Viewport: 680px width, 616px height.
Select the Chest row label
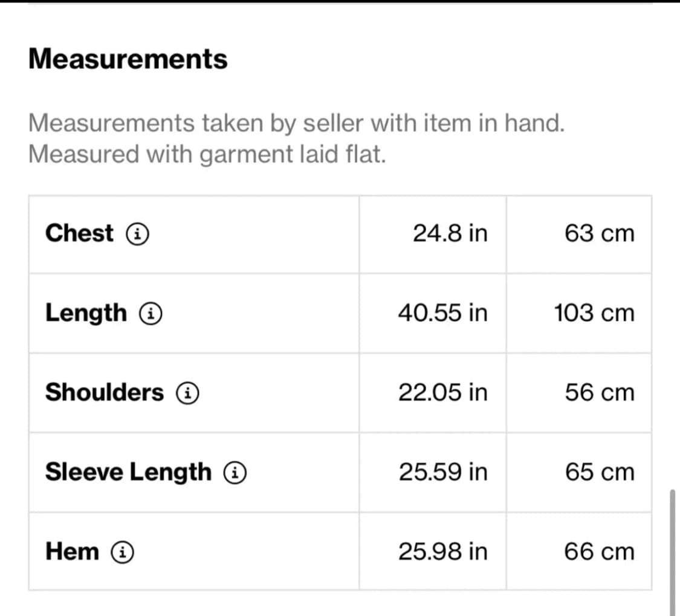click(79, 233)
